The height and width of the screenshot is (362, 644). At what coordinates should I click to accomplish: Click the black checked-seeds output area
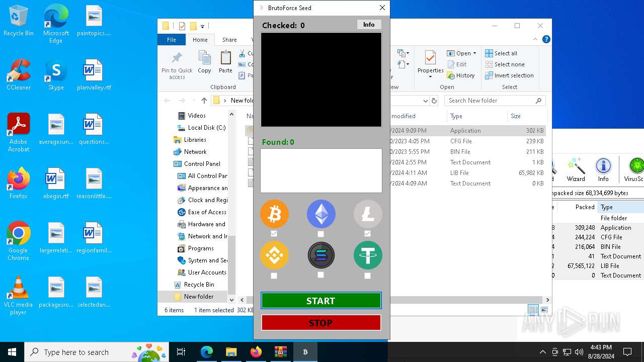click(321, 80)
